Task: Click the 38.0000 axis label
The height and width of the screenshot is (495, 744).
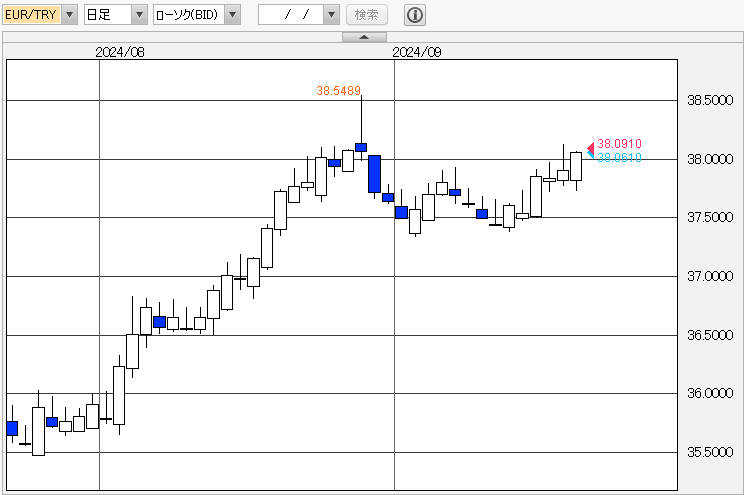Action: (x=710, y=159)
